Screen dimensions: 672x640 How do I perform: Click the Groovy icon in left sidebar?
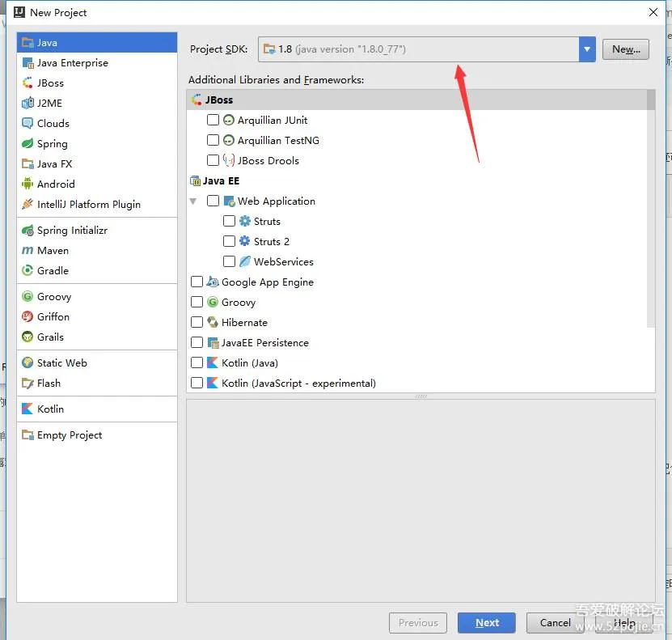pos(27,296)
